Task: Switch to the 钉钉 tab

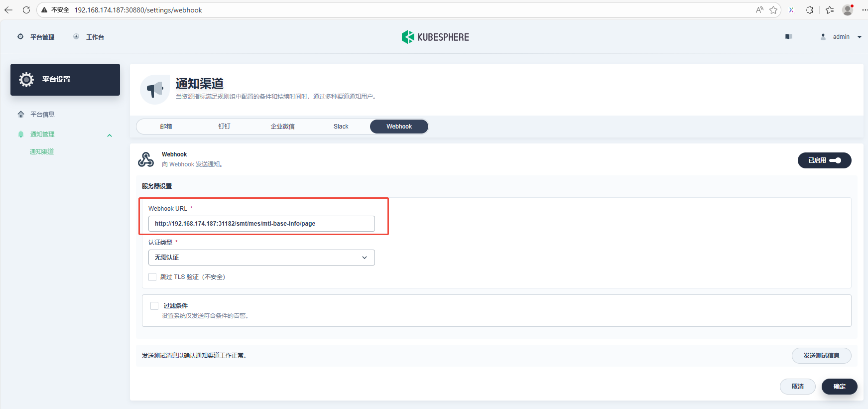Action: 224,127
